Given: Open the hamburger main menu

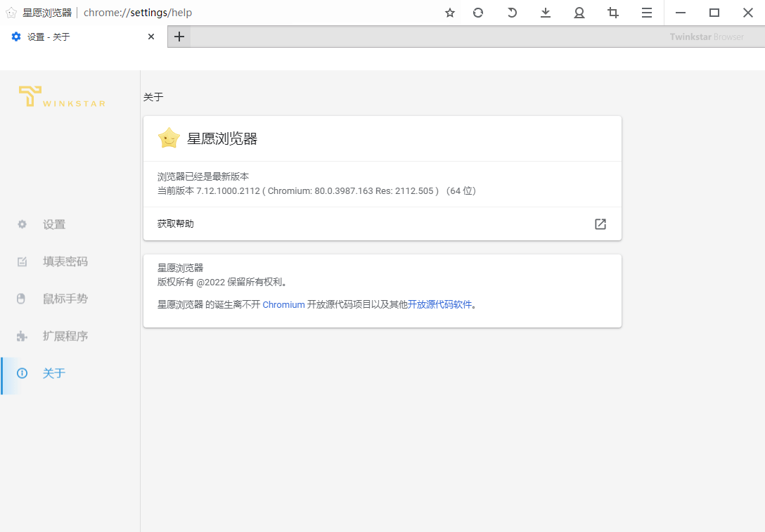Looking at the screenshot, I should point(647,13).
